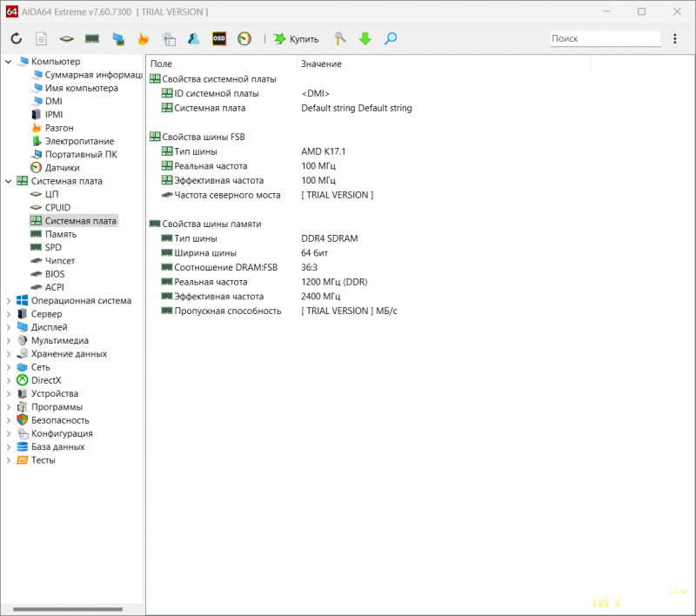
Task: Expand the Сеть tree node
Action: coord(9,367)
